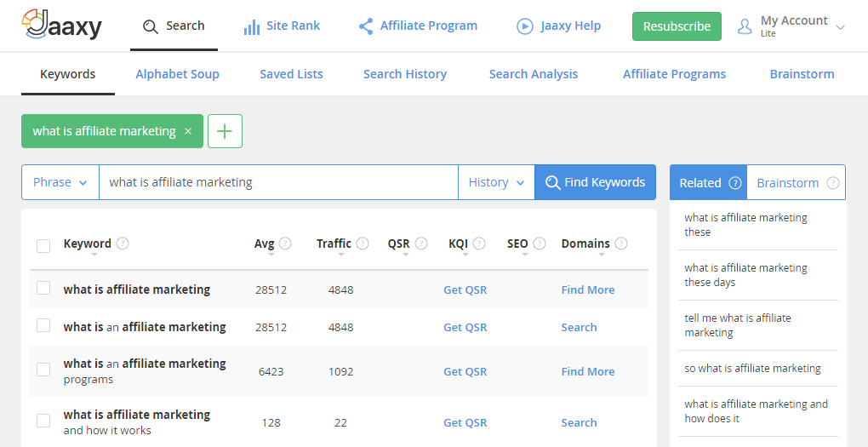
Task: Click the keyword search input field
Action: pos(278,182)
